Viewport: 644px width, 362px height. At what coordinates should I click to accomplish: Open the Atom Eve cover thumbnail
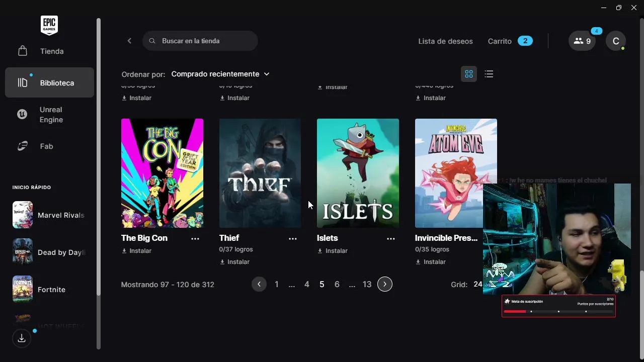pos(456,173)
